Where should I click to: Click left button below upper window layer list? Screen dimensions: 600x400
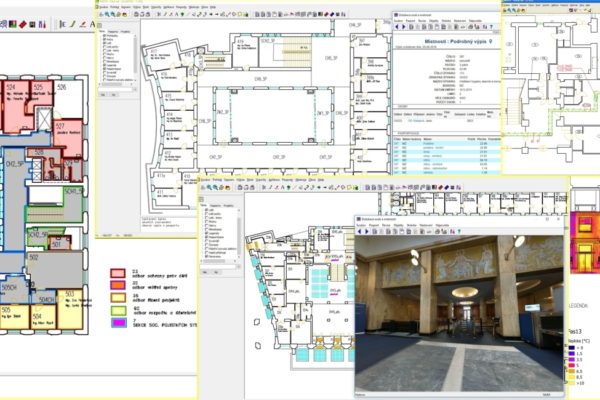[x=103, y=94]
